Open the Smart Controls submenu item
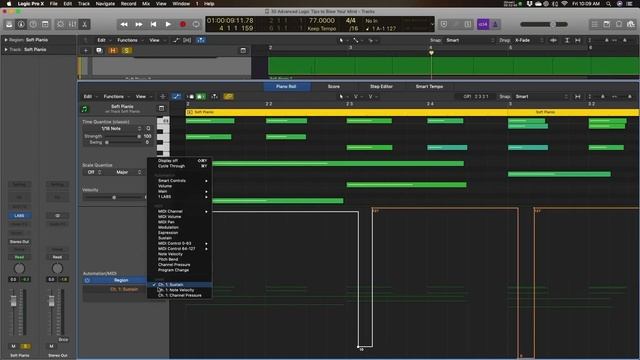This screenshot has width=640, height=360. (x=180, y=180)
